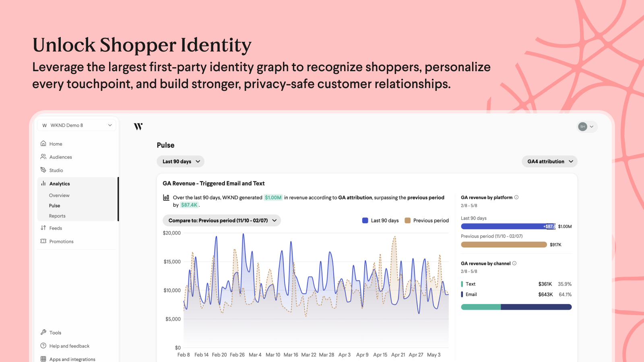
Task: Click the Tools wrench icon
Action: pyautogui.click(x=43, y=332)
